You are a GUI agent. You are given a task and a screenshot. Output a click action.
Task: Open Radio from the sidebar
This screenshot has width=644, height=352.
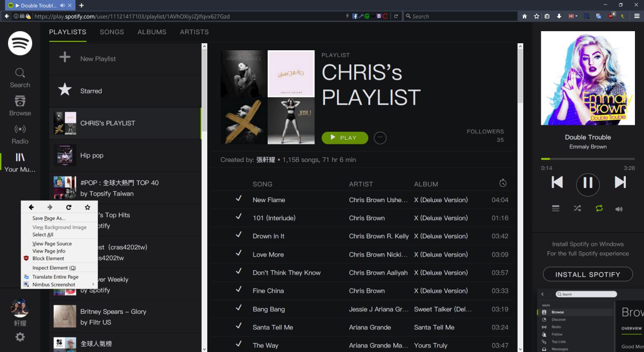(x=20, y=134)
